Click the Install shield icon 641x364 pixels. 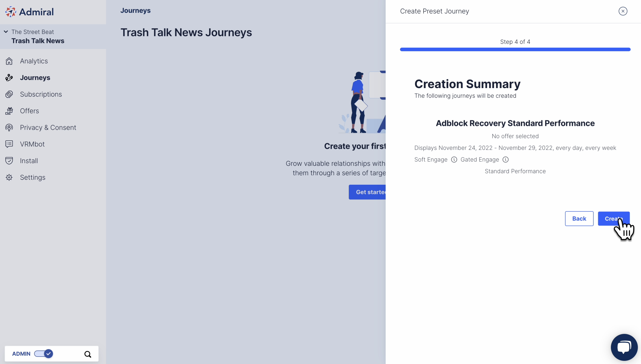pyautogui.click(x=9, y=161)
